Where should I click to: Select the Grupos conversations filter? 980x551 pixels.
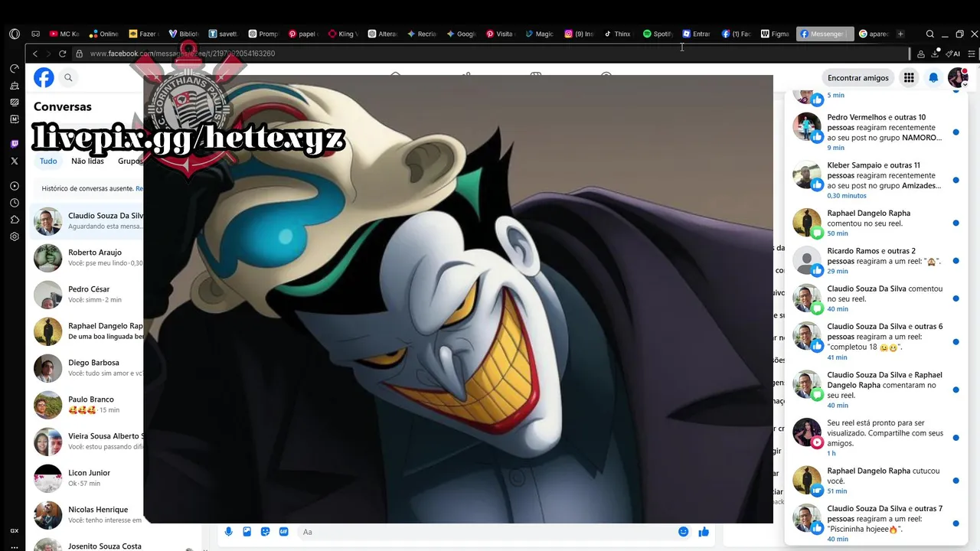129,161
